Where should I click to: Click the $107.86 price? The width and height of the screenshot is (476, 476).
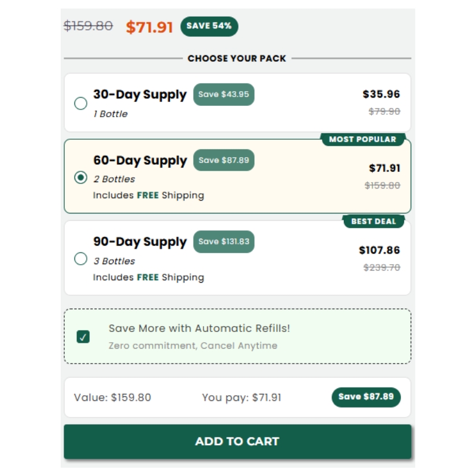(x=380, y=250)
